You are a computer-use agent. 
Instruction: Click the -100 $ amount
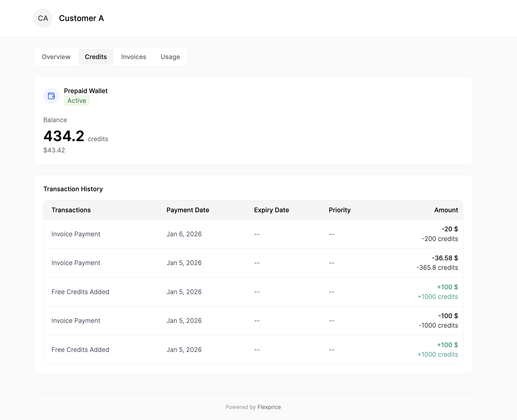pyautogui.click(x=448, y=316)
